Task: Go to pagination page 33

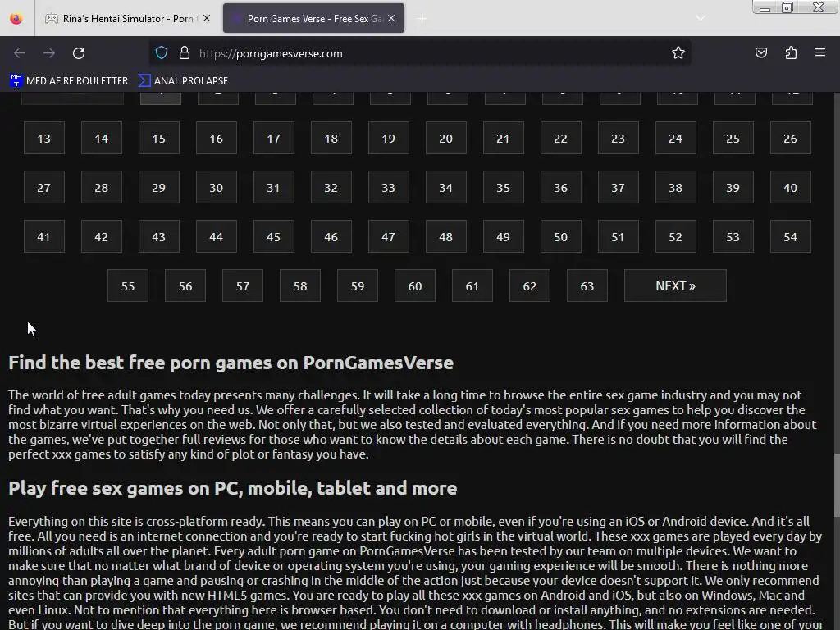Action: coord(388,188)
